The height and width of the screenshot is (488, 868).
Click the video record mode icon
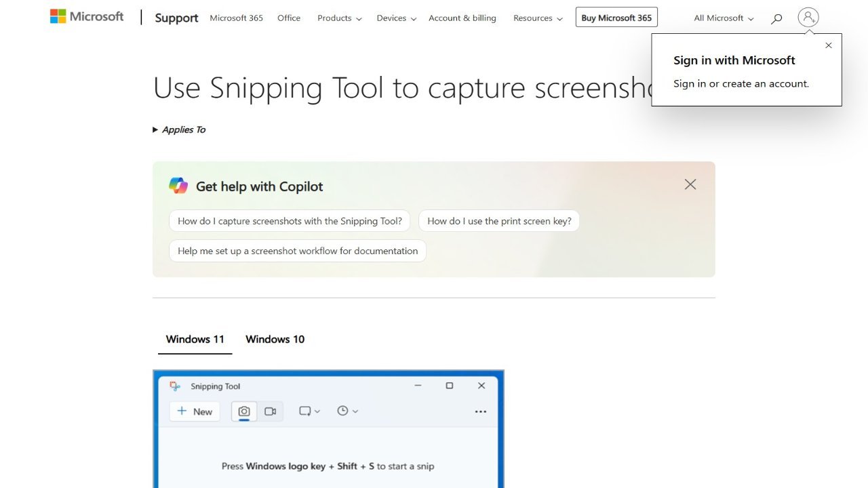(271, 411)
